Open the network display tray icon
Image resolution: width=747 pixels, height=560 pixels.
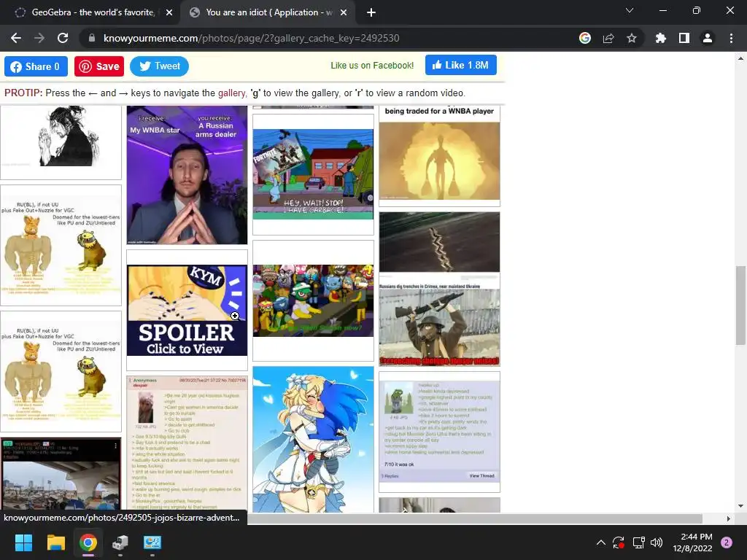click(638, 542)
